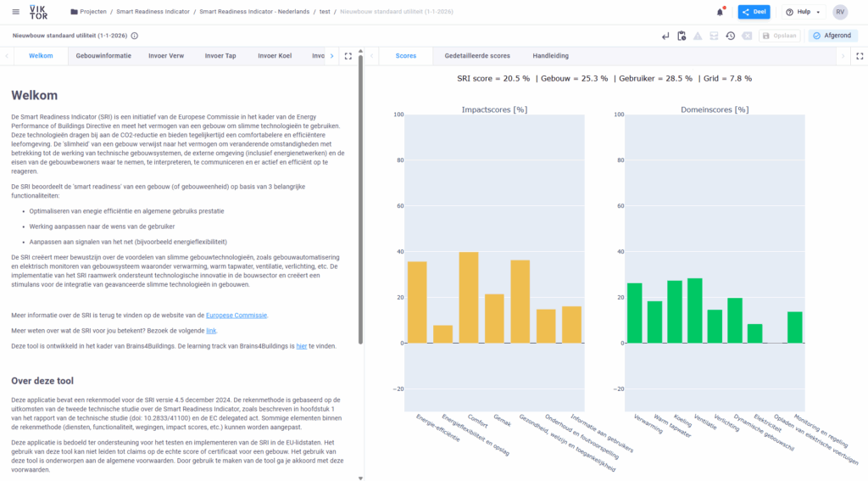Open the hamburger menu
Image resolution: width=868 pixels, height=481 pixels.
[15, 12]
